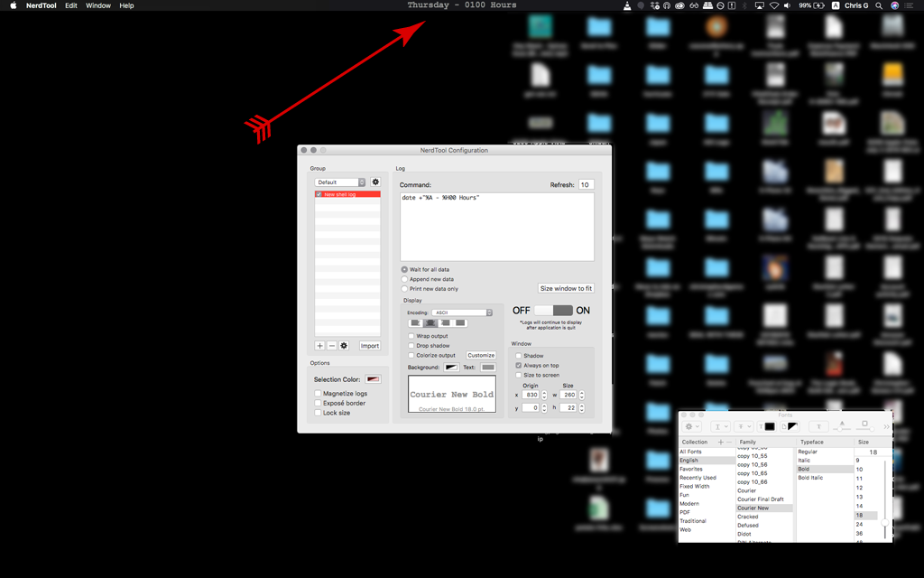
Task: Add a new log with the plus icon
Action: pyautogui.click(x=319, y=346)
